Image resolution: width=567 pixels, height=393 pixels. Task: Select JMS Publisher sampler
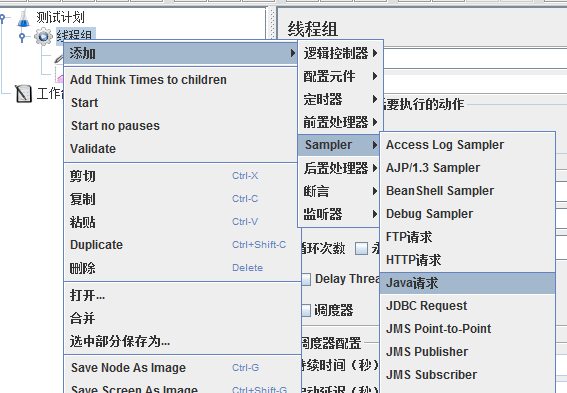(x=467, y=352)
